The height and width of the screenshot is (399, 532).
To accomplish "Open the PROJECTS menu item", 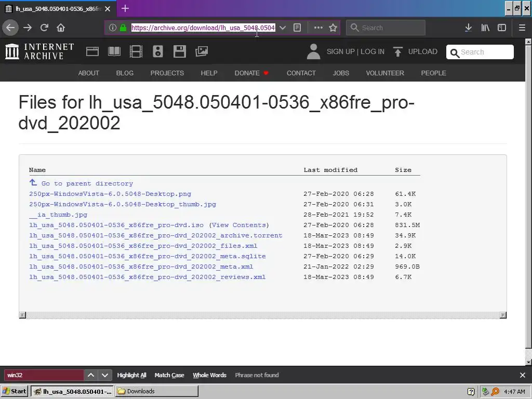I will pos(167,73).
